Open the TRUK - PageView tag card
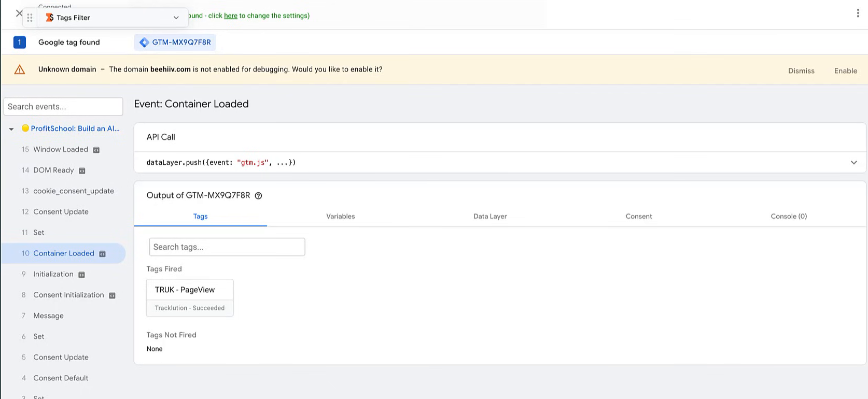 pos(190,298)
